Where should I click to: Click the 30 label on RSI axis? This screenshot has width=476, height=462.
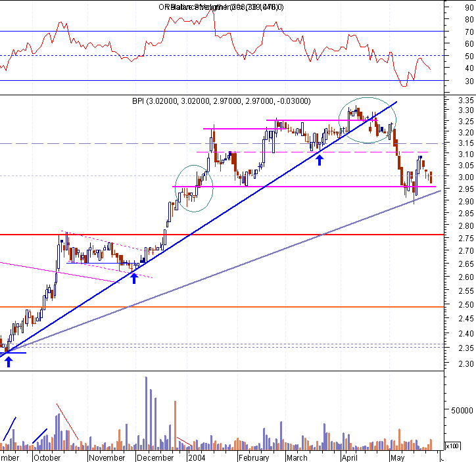[x=469, y=81]
